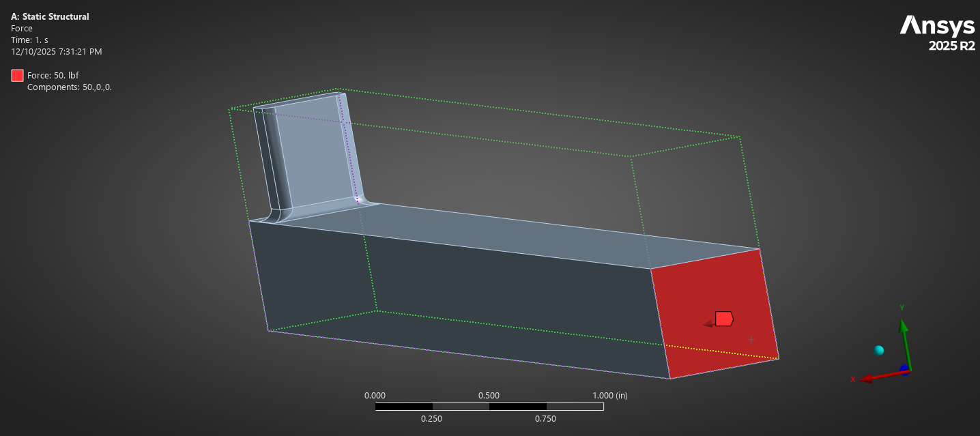Click the 'A: Static Structural' title text
Image resolution: width=980 pixels, height=436 pixels.
50,16
